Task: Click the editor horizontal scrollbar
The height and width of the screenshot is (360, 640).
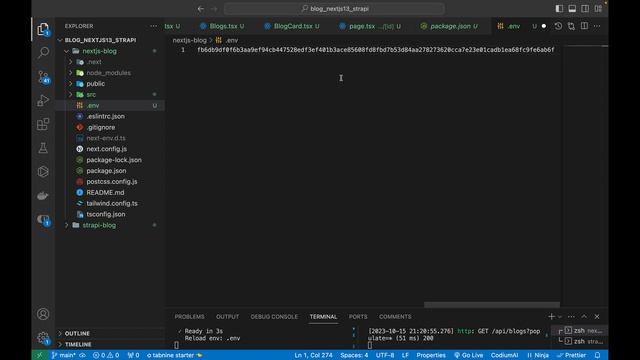Action: click(492, 305)
